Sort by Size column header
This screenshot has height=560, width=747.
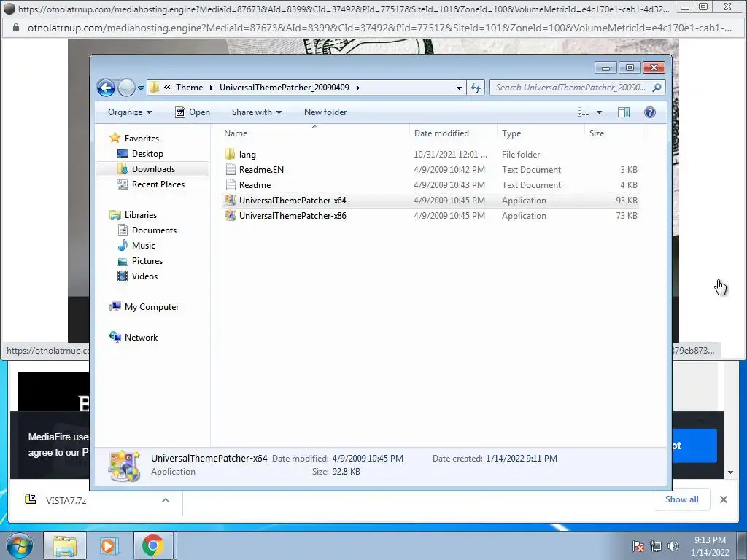pyautogui.click(x=597, y=133)
